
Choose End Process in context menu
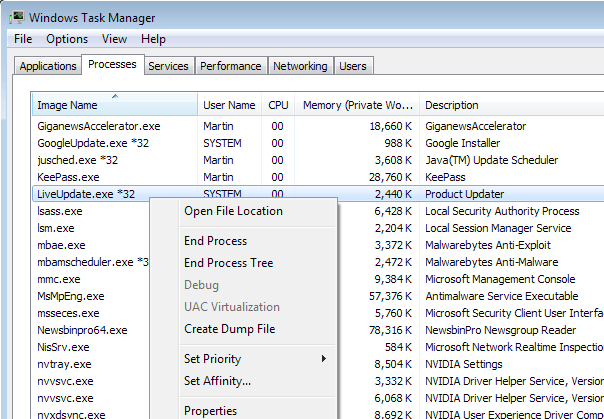coord(215,241)
